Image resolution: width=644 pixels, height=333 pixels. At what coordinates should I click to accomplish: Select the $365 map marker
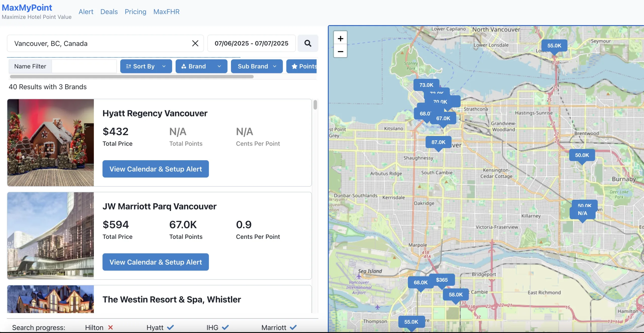tap(442, 280)
